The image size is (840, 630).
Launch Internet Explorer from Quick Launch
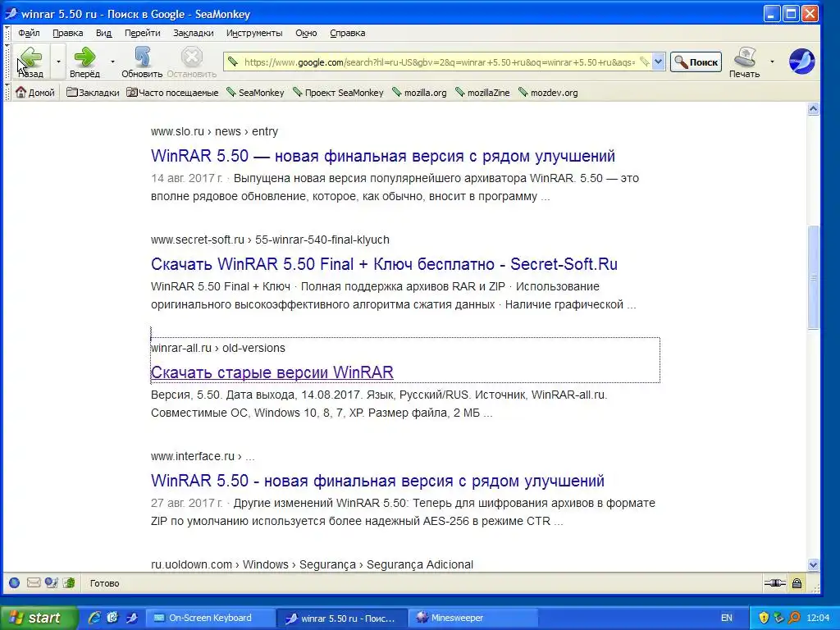tap(94, 618)
